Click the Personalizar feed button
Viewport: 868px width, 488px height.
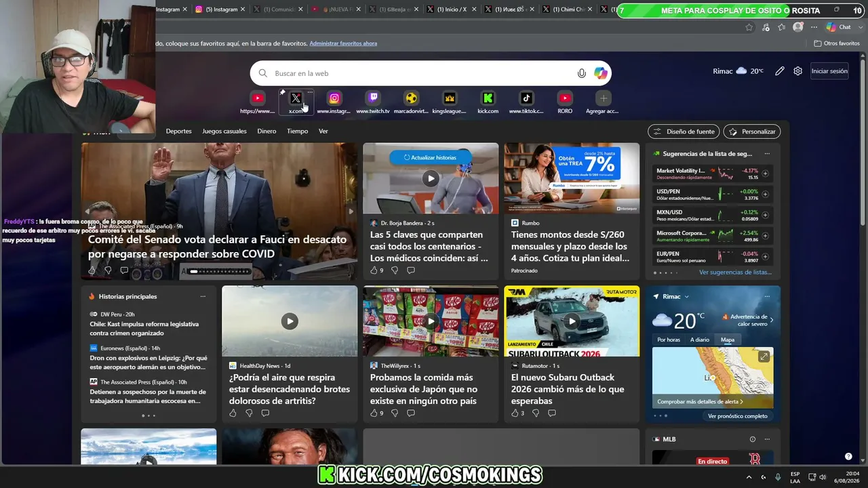(752, 131)
